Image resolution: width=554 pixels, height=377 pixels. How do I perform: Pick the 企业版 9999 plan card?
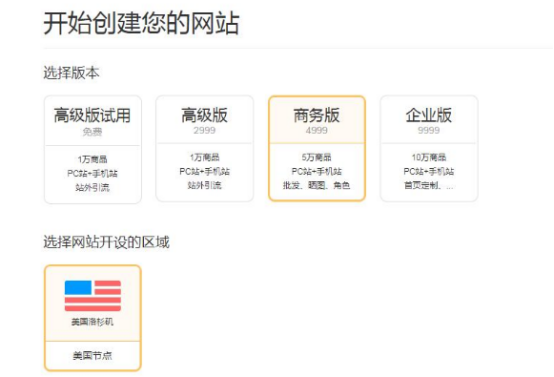[429, 148]
